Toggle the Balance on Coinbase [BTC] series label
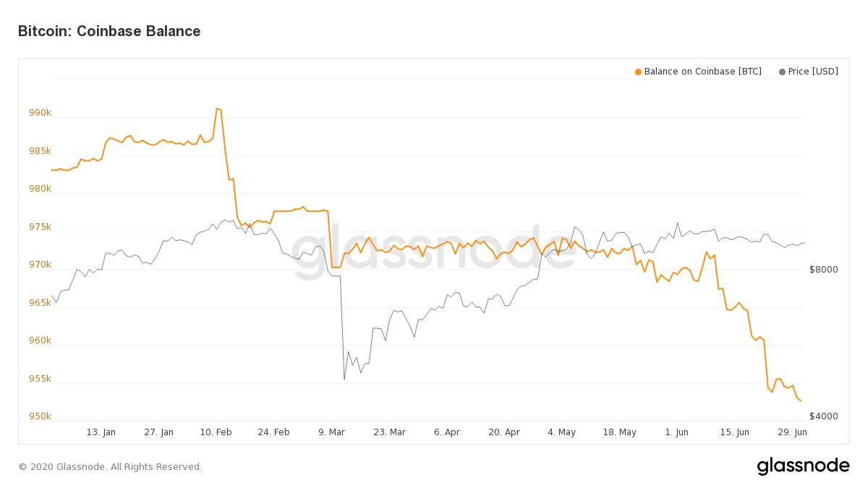The height and width of the screenshot is (488, 868). coord(702,72)
